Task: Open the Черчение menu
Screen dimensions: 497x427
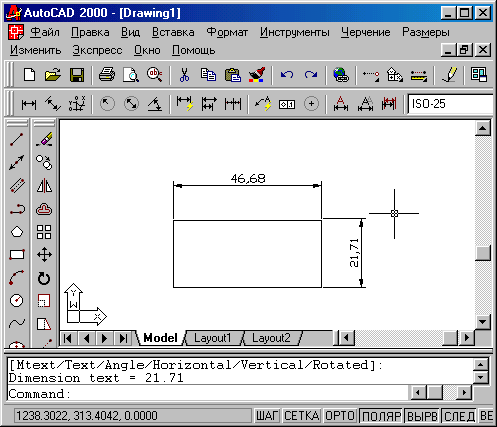Action: click(365, 32)
